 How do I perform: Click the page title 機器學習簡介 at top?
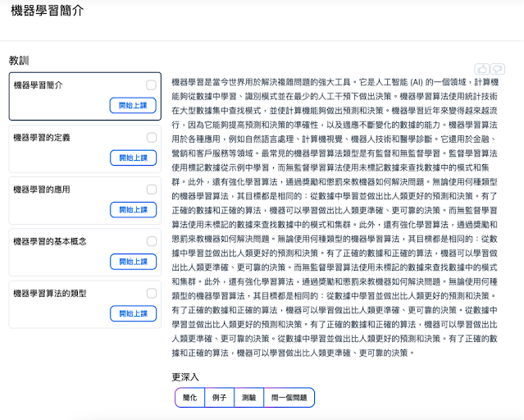pyautogui.click(x=47, y=11)
